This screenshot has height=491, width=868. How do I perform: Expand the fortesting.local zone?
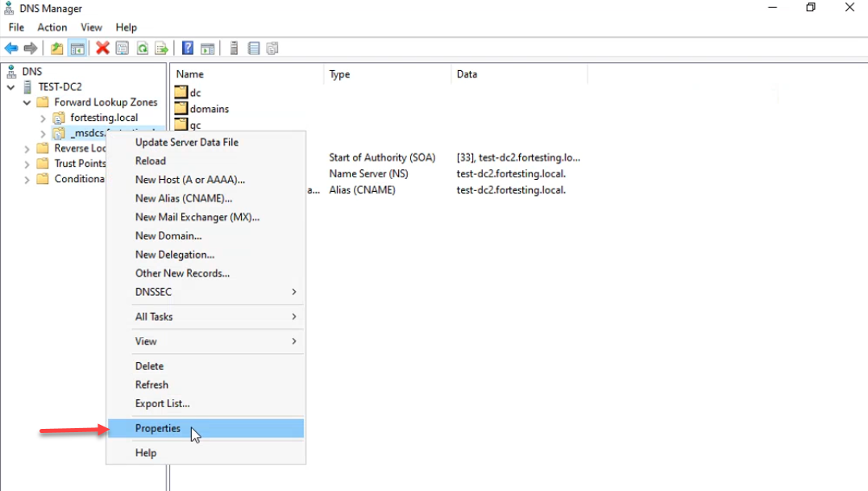(x=43, y=118)
